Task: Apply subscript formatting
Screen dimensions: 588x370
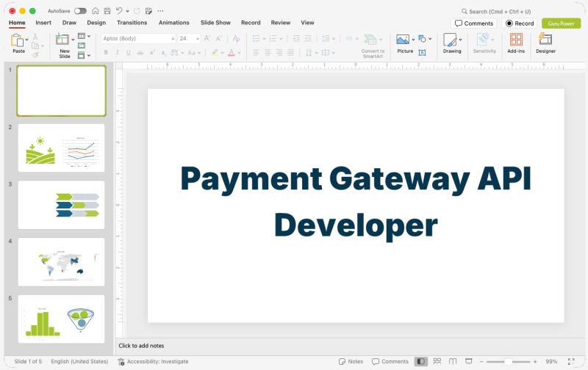Action: (x=163, y=53)
